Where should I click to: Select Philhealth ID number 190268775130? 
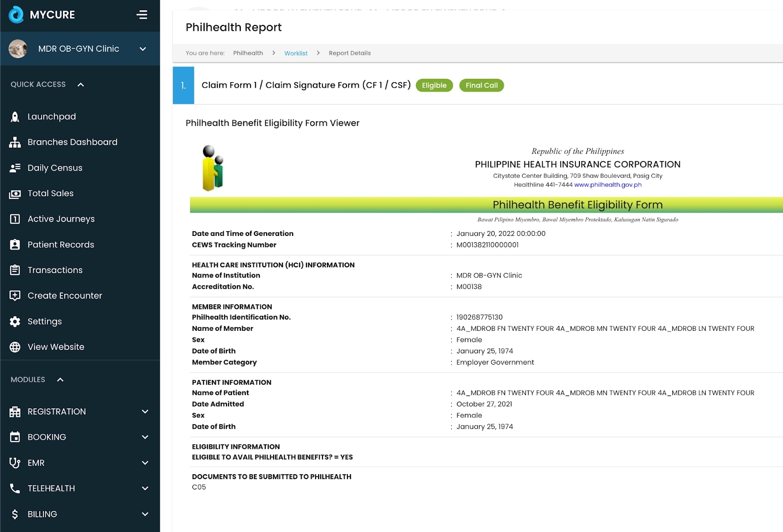coord(480,317)
